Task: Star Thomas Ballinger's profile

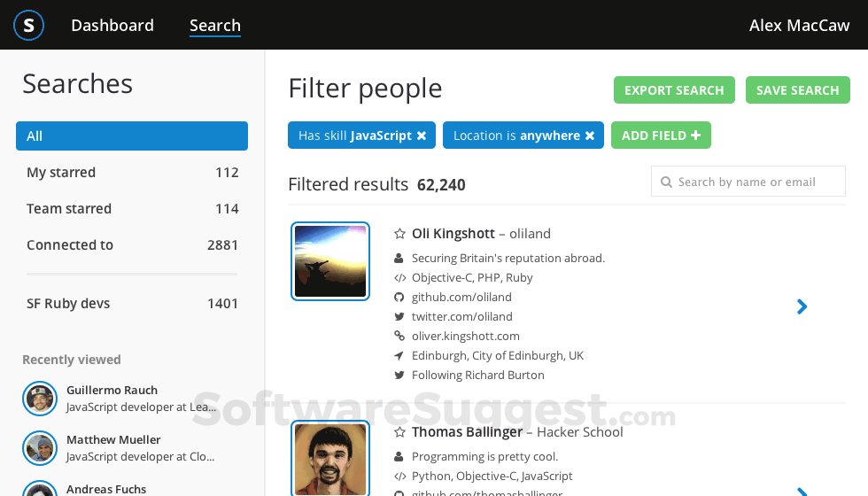Action: 399,432
